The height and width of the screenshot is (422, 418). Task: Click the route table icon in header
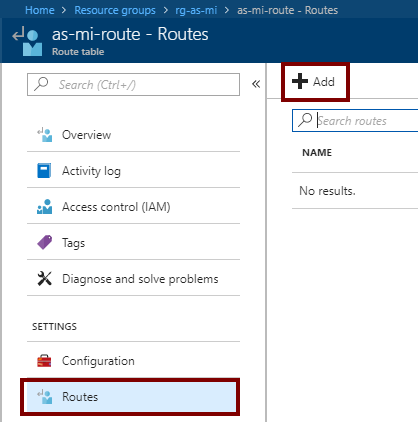[28, 41]
